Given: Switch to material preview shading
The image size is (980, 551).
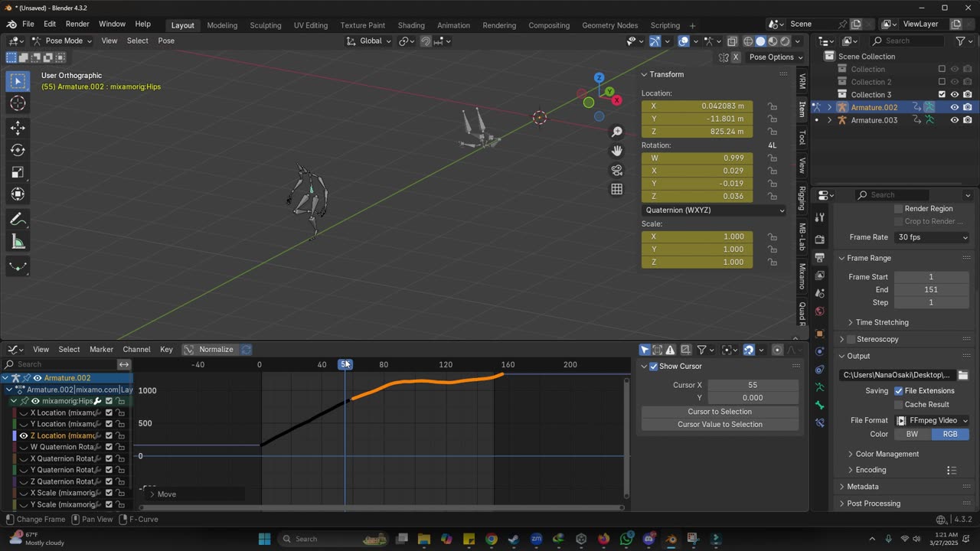Looking at the screenshot, I should [773, 41].
